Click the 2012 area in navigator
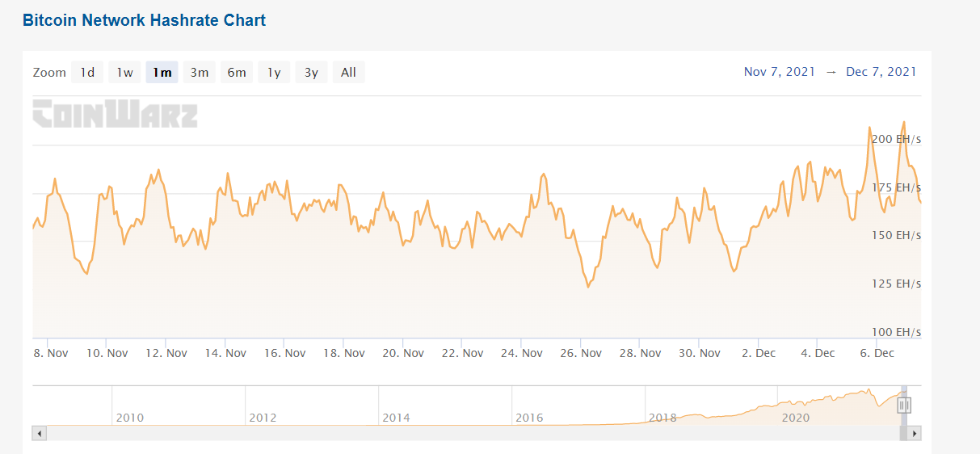 [x=263, y=418]
